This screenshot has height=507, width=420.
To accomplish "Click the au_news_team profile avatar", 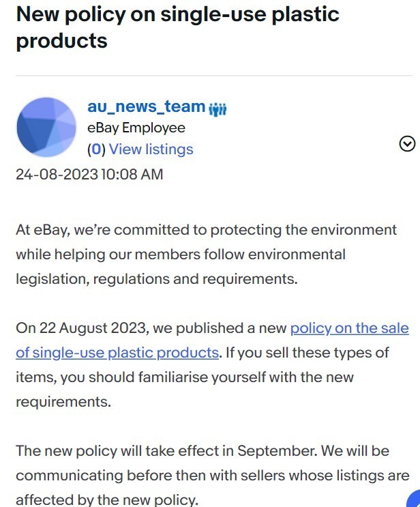I will point(46,127).
